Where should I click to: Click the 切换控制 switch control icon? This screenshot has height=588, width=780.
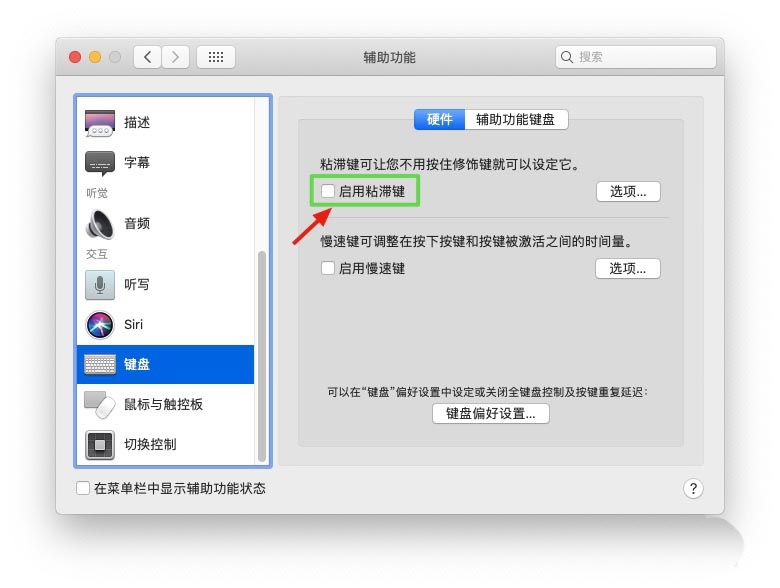point(100,445)
